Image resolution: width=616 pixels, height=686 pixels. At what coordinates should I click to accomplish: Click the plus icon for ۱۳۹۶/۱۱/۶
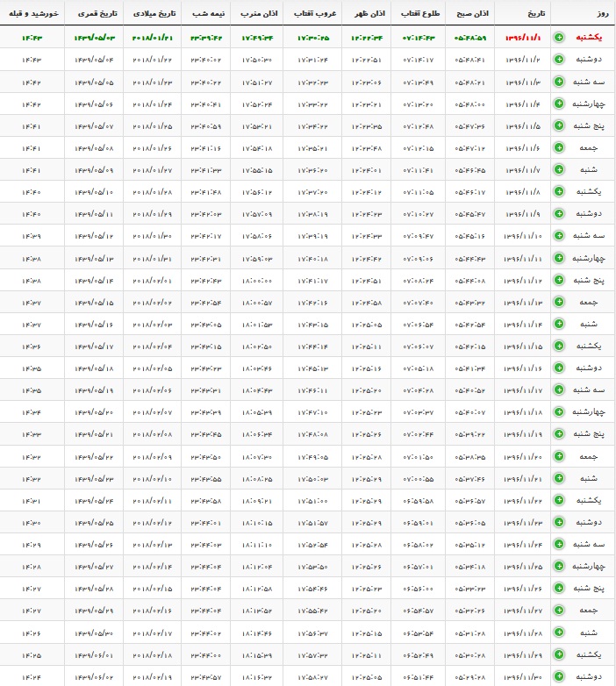(559, 147)
